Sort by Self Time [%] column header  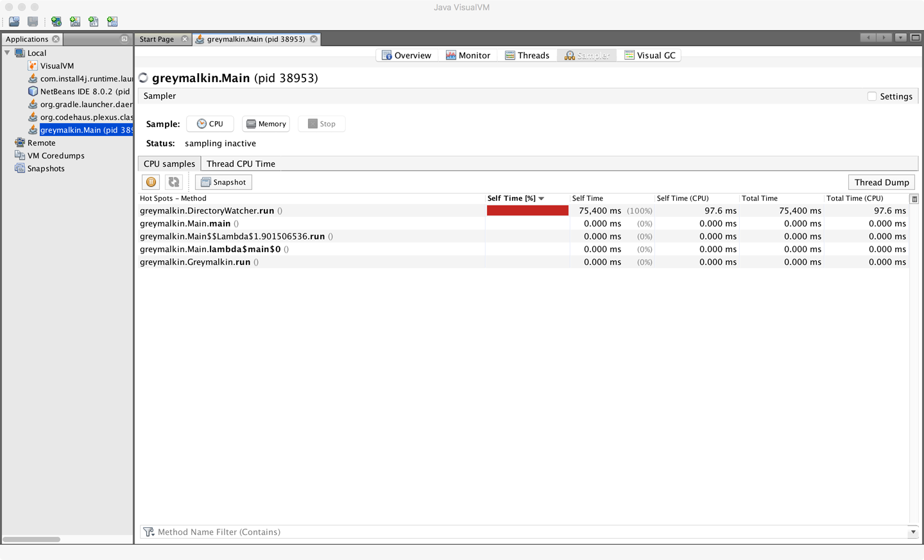click(x=527, y=198)
